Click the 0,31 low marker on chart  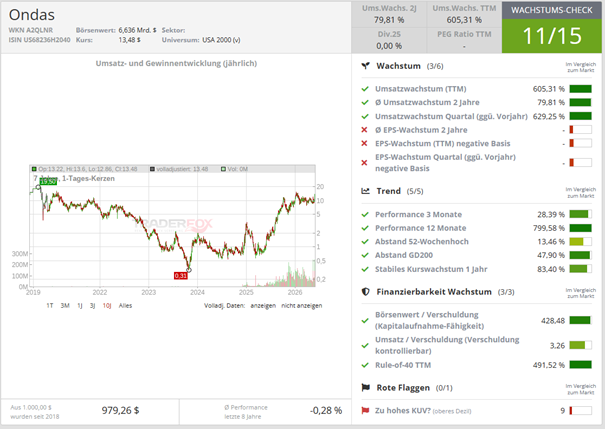point(181,275)
